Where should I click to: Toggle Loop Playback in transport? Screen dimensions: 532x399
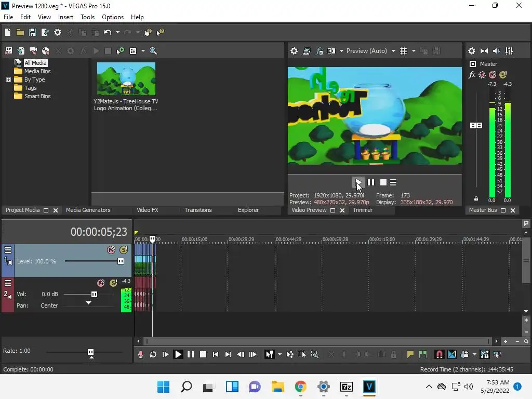pos(153,354)
